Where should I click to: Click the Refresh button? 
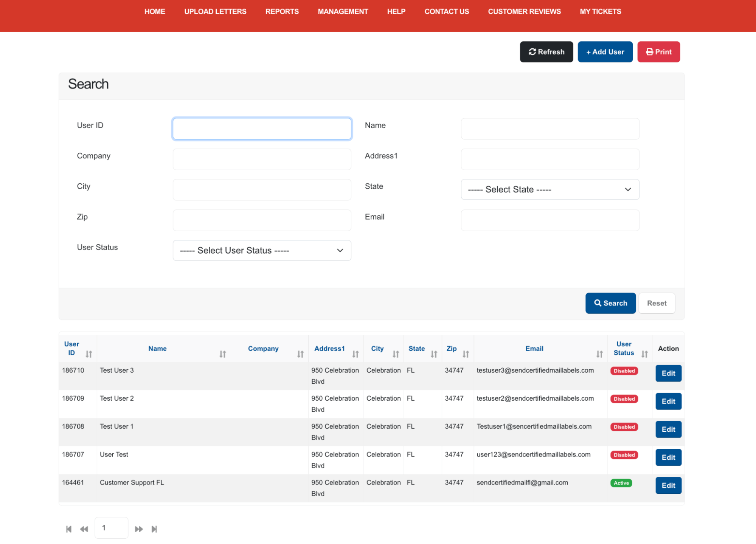[x=546, y=52]
